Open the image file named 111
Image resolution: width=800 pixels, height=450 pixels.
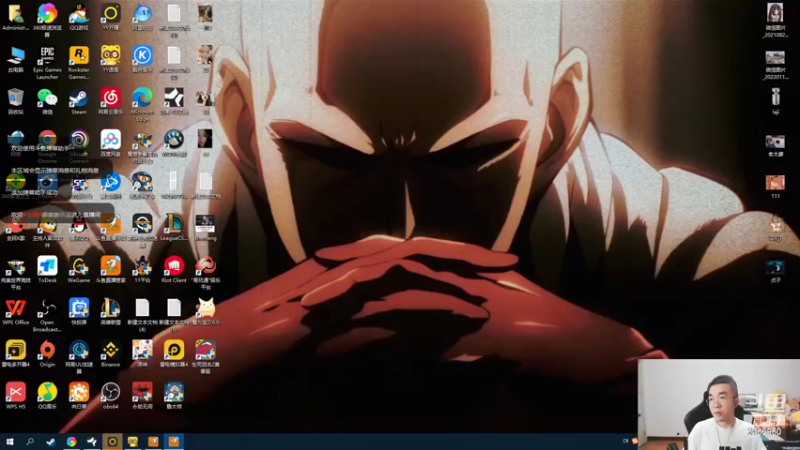tap(775, 186)
